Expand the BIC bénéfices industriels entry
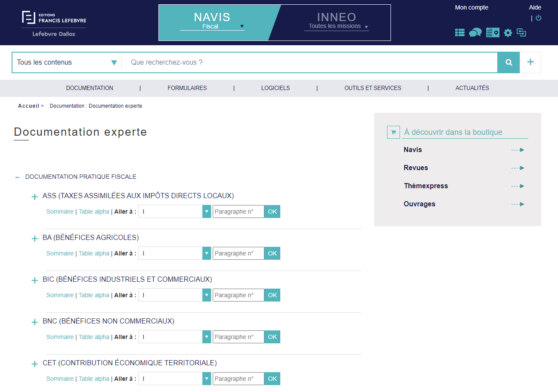The height and width of the screenshot is (392, 558). 35,280
